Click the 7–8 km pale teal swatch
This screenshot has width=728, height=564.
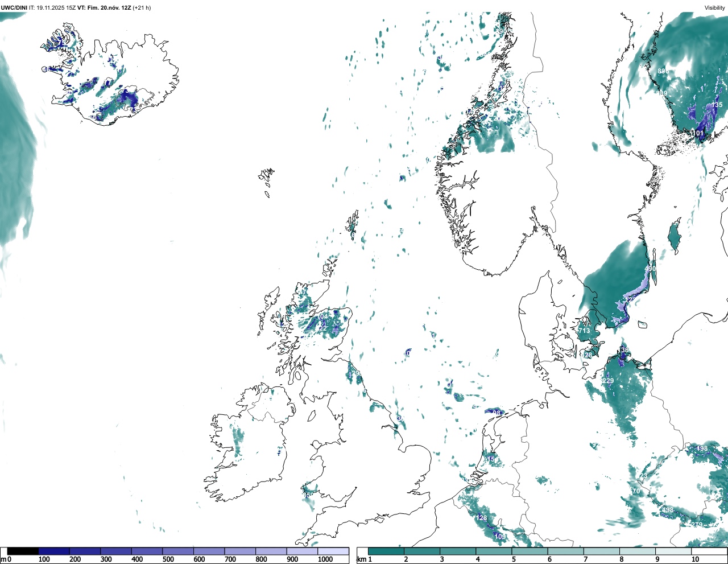pos(601,551)
